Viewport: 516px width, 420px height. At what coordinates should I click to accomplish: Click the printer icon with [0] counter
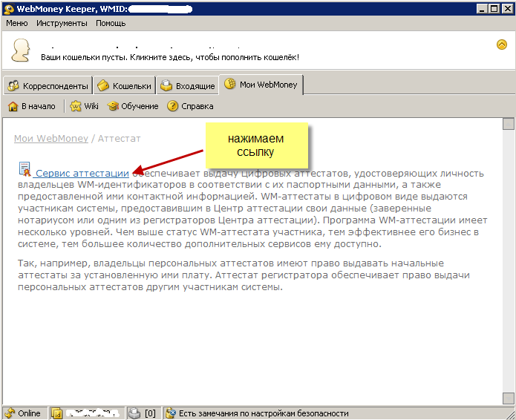tap(134, 413)
